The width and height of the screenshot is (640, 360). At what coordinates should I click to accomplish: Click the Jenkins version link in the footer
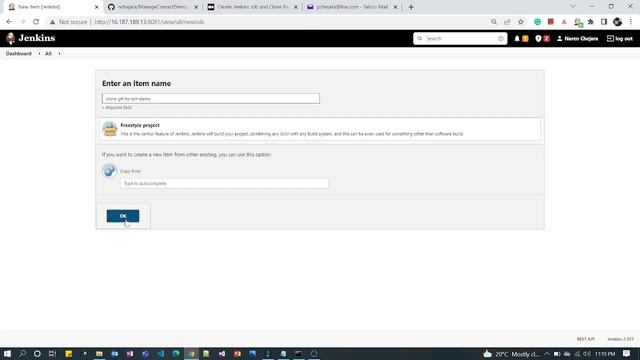pyautogui.click(x=620, y=339)
